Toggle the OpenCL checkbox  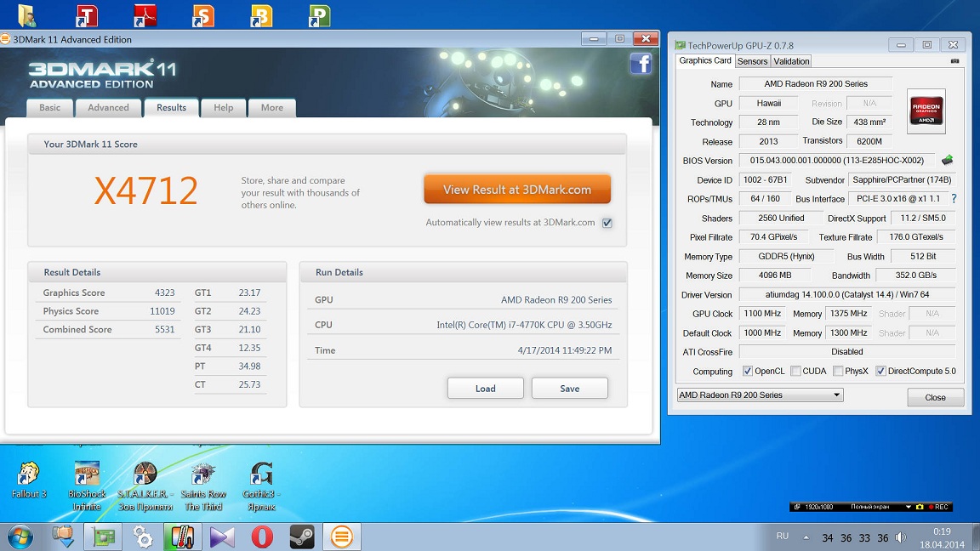tap(747, 371)
